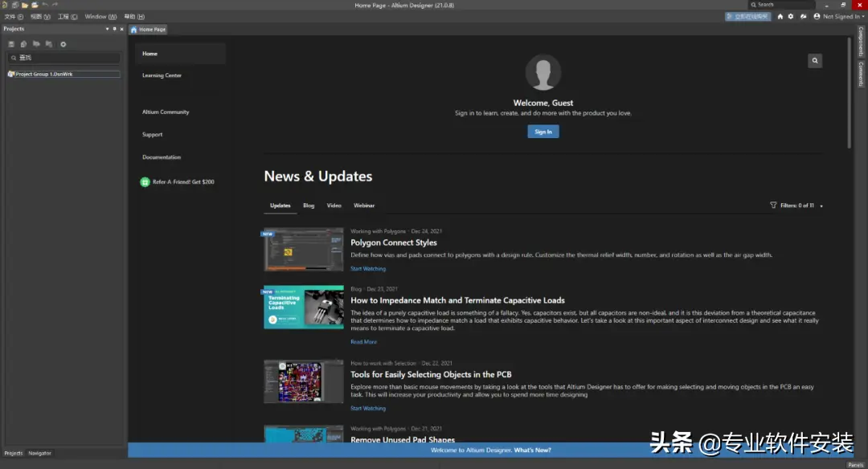868x469 pixels.
Task: Click the home icon in top-right toolbar
Action: [780, 17]
